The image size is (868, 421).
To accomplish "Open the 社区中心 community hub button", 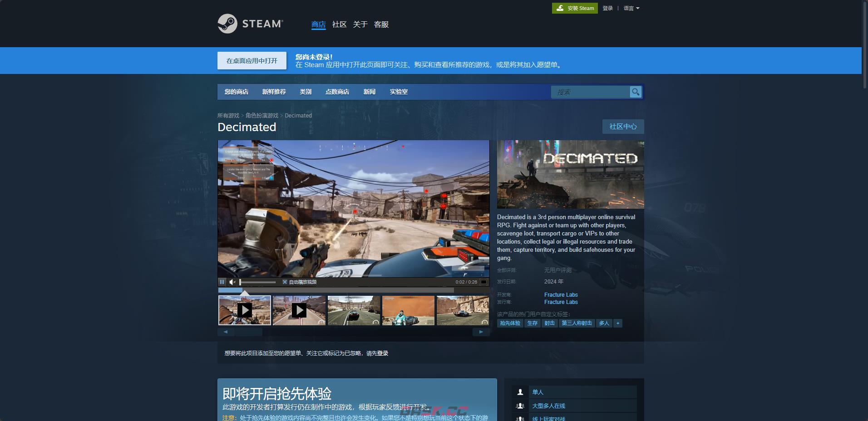I will pyautogui.click(x=623, y=127).
